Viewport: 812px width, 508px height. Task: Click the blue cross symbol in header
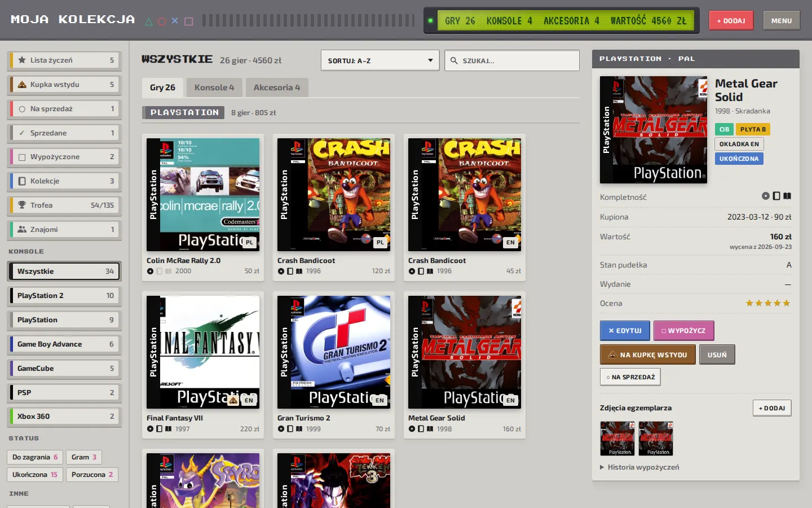coord(175,21)
